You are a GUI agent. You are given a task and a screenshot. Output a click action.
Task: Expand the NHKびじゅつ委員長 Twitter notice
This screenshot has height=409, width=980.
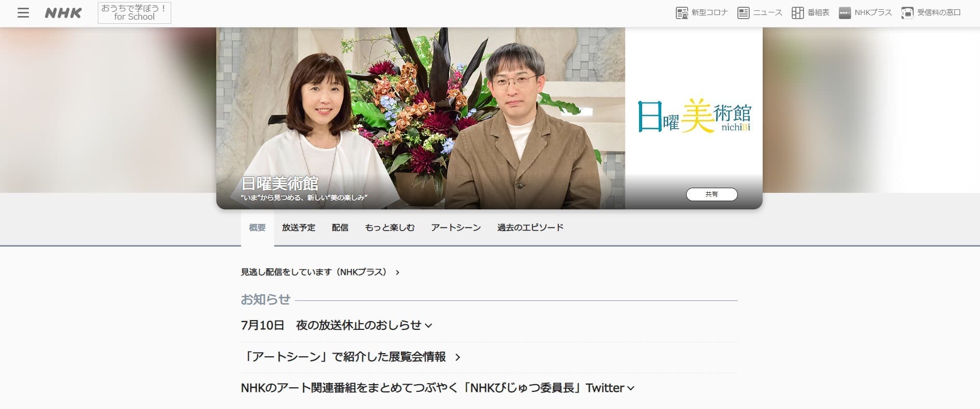[438, 388]
